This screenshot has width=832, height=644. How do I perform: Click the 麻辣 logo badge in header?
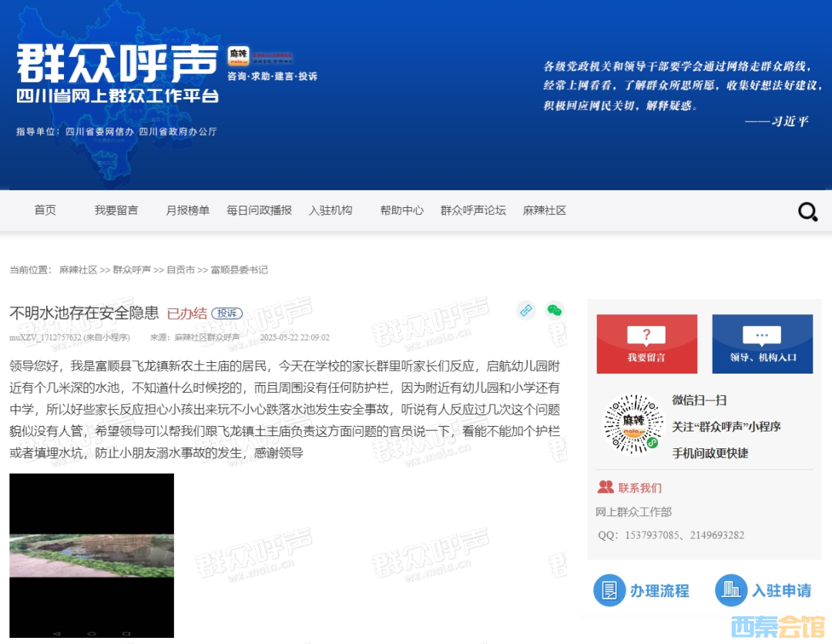tap(238, 55)
